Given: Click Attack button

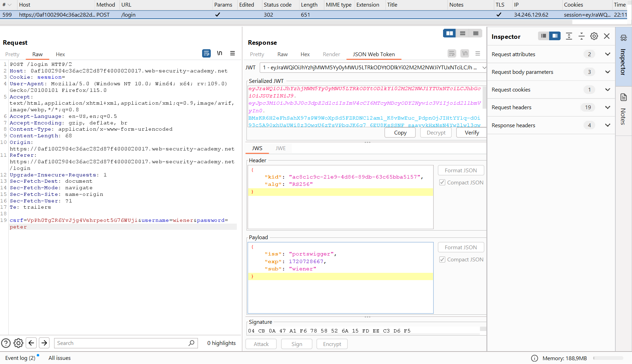Looking at the screenshot, I should coord(261,344).
